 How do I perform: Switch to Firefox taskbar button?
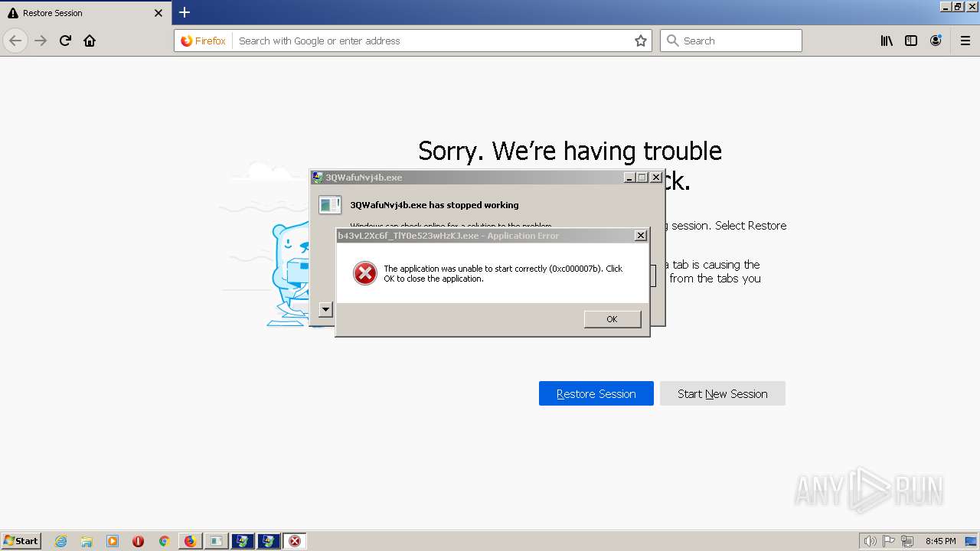click(x=190, y=541)
